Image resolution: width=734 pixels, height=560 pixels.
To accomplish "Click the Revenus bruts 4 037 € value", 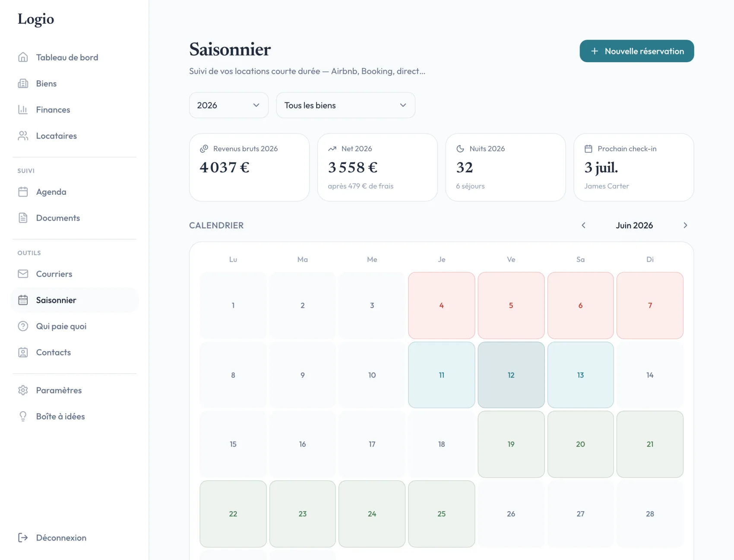I will pyautogui.click(x=225, y=168).
